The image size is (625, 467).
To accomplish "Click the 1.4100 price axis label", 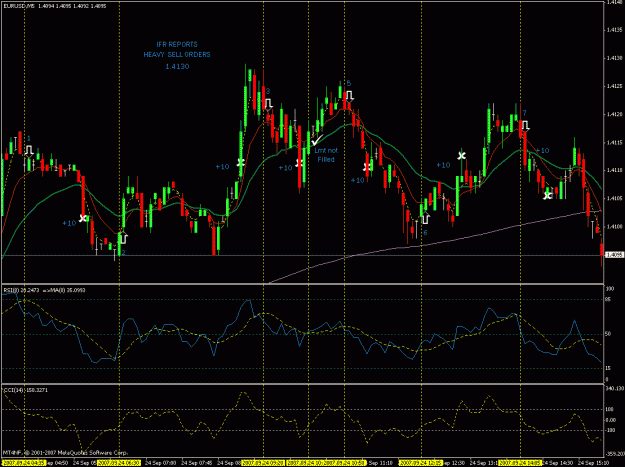I will point(614,226).
